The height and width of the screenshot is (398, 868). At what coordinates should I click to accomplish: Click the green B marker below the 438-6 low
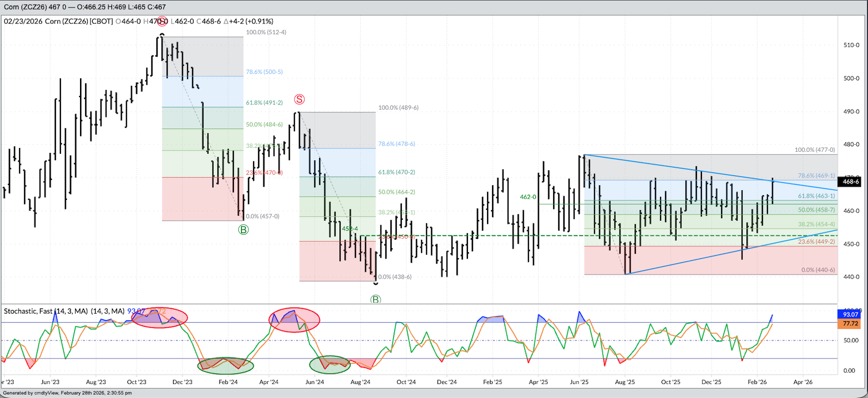pos(375,300)
